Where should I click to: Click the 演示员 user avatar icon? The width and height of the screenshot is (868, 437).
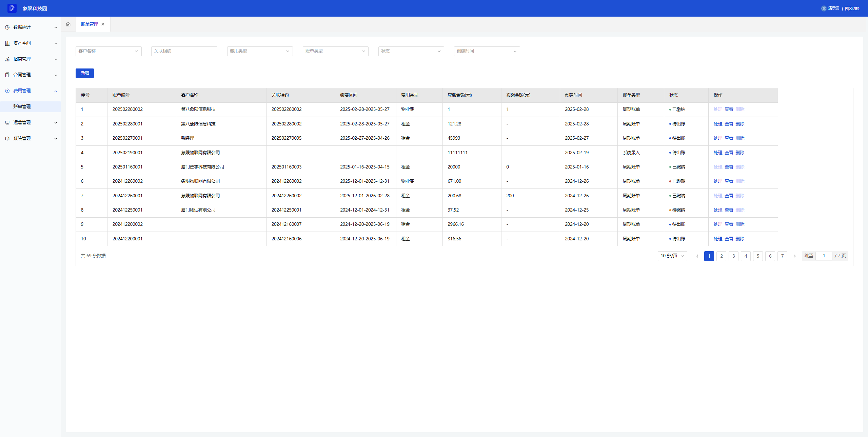[x=824, y=8]
